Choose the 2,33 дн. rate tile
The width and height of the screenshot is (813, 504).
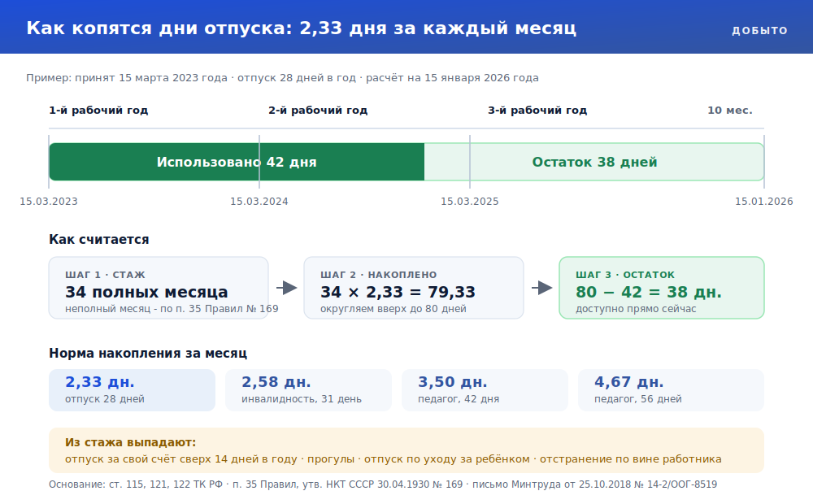[x=132, y=390]
